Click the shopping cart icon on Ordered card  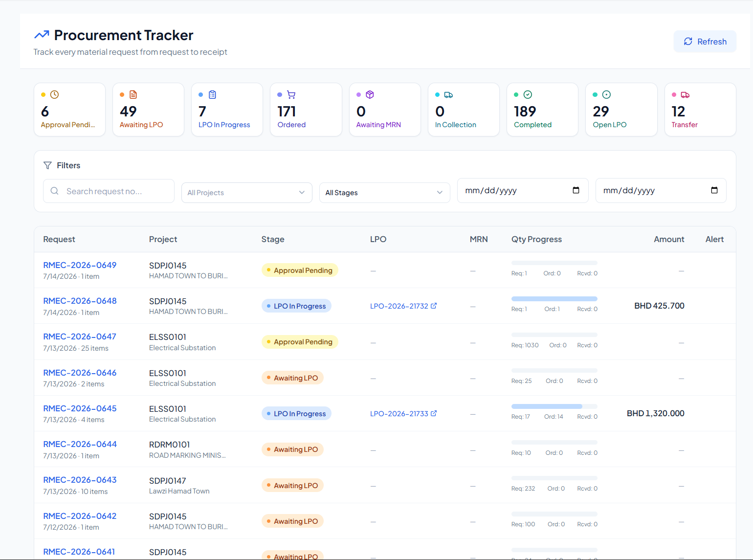[x=291, y=94]
